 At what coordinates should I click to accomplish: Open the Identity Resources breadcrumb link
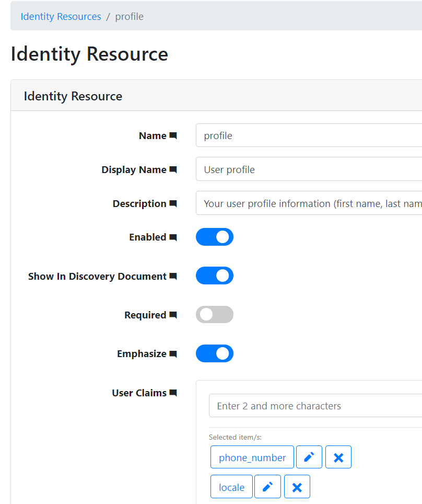61,16
